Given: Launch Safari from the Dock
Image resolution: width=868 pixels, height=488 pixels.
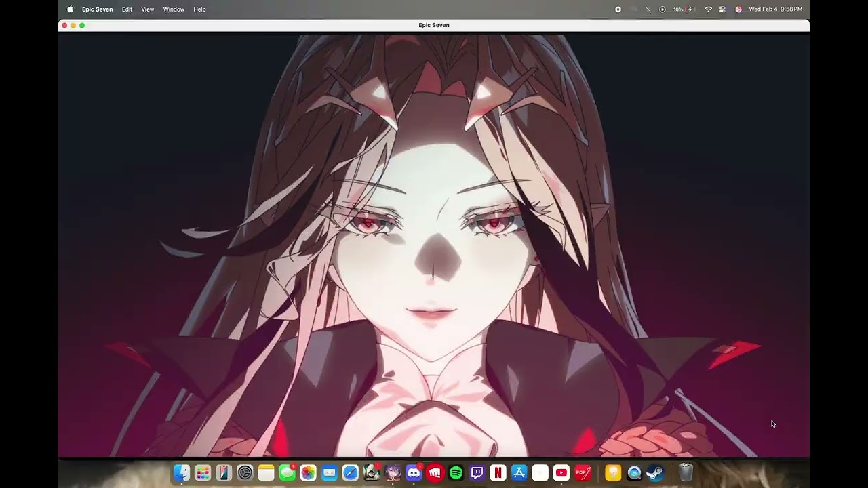Looking at the screenshot, I should (351, 472).
